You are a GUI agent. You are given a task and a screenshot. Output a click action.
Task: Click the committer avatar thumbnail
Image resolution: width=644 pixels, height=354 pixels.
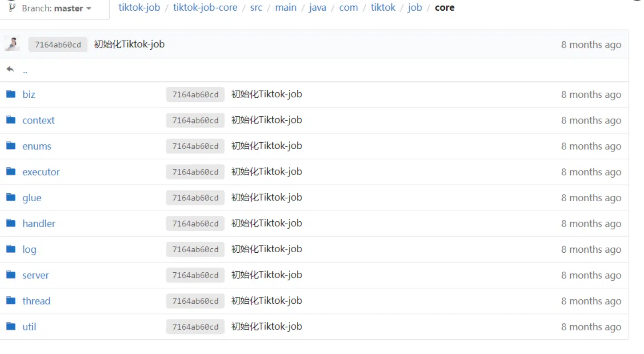12,44
